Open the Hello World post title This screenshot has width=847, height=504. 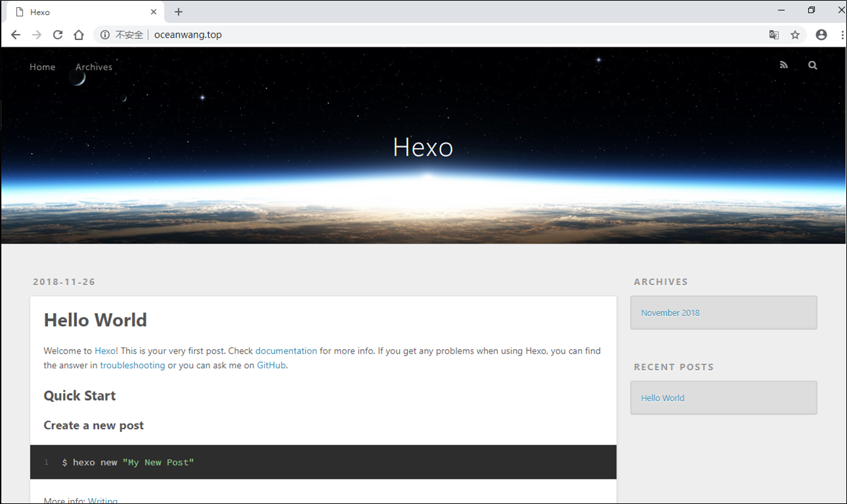click(95, 320)
